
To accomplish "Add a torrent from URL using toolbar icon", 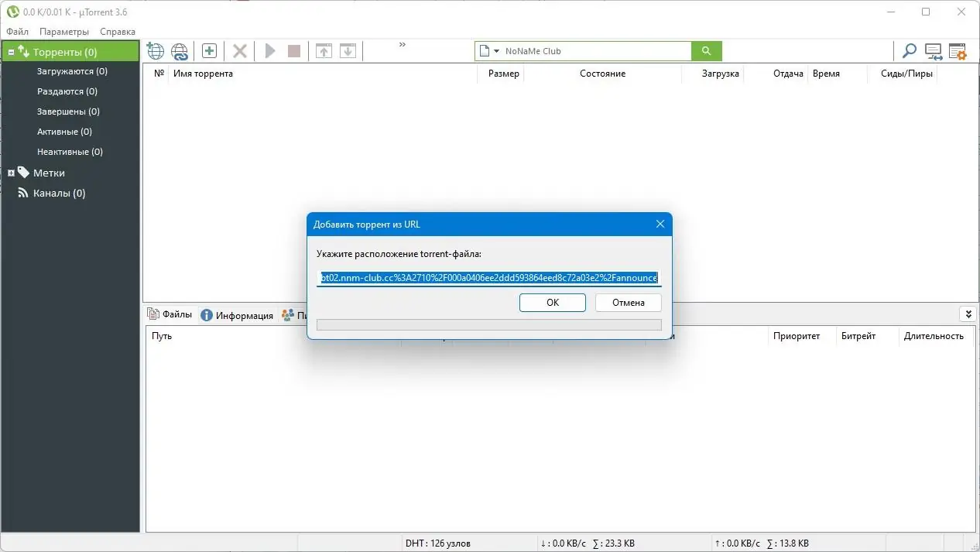I will pyautogui.click(x=180, y=50).
